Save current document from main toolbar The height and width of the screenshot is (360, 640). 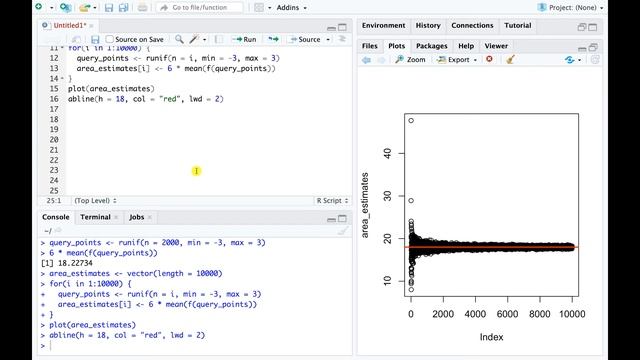[x=109, y=7]
